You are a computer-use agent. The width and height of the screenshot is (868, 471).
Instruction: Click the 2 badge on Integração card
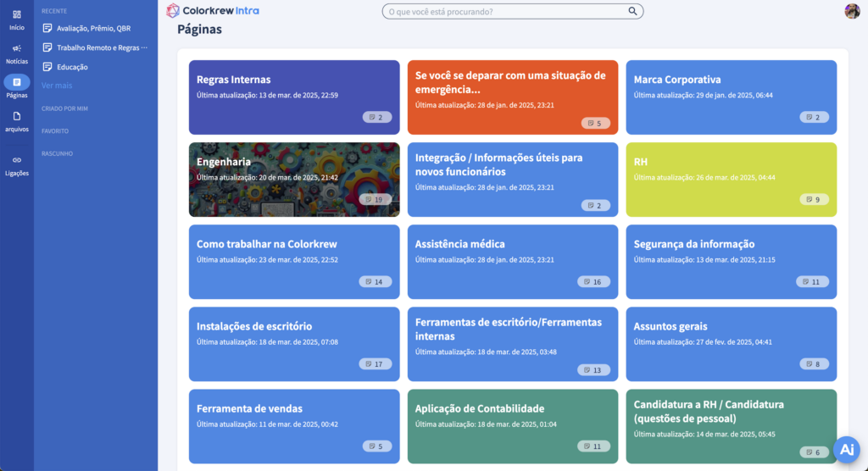tap(596, 205)
